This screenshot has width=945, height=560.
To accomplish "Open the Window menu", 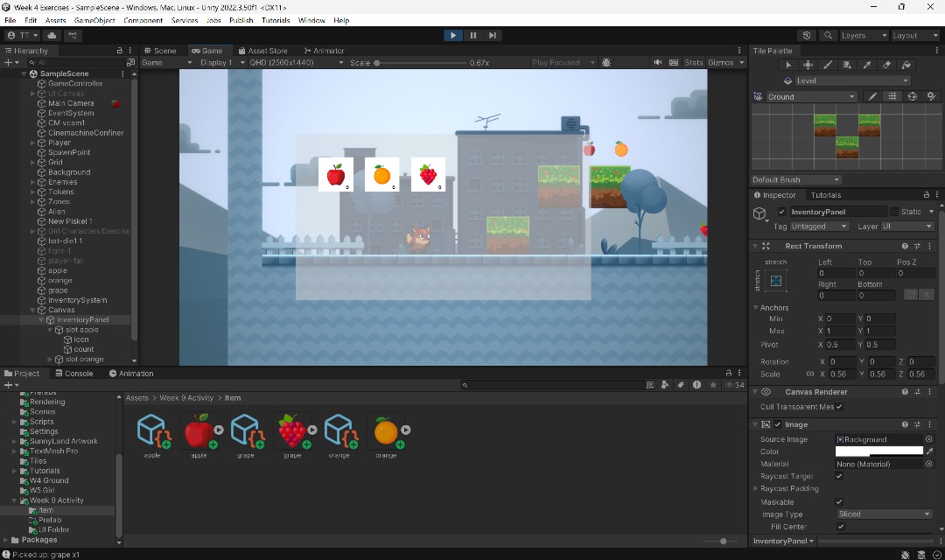I will click(311, 20).
